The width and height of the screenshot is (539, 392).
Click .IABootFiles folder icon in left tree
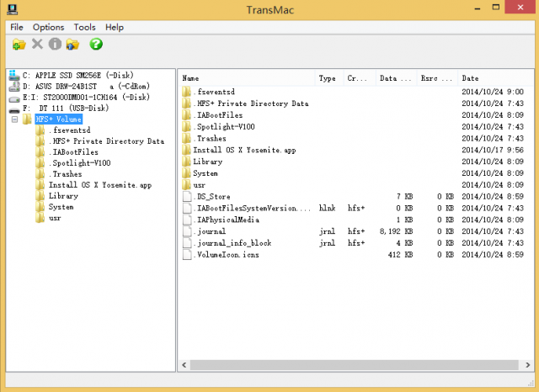[x=40, y=151]
